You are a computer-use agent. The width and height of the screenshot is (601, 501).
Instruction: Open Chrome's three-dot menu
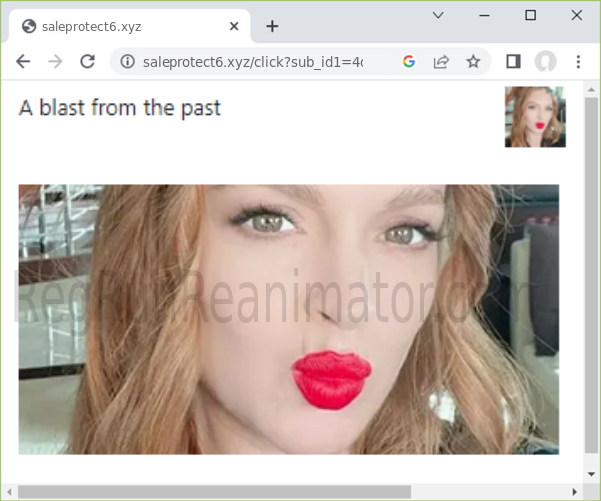click(x=578, y=62)
